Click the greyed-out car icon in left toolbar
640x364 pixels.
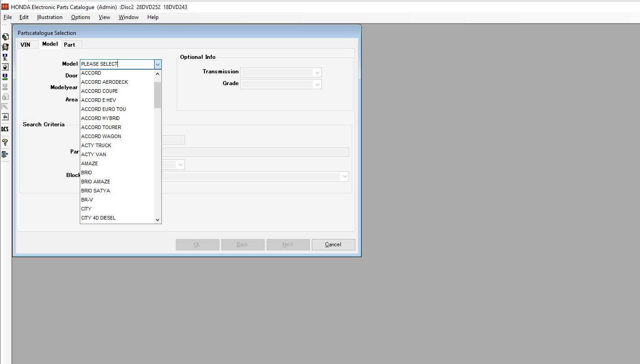pos(5,87)
